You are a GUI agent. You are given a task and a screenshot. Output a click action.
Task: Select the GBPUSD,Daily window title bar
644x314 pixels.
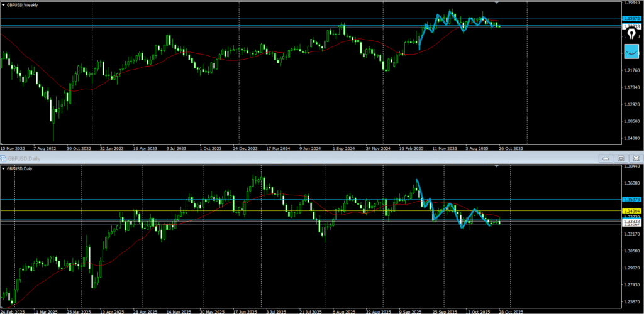[x=252, y=158]
